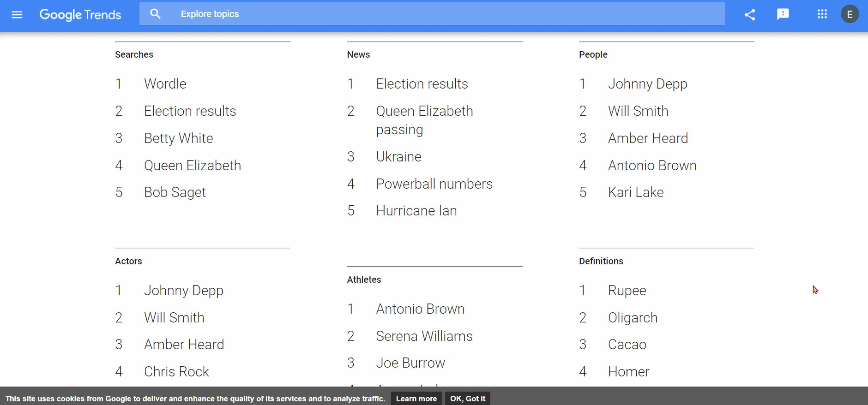This screenshot has height=405, width=868.
Task: Open Queen Elizabeth passing news item
Action: coord(425,120)
